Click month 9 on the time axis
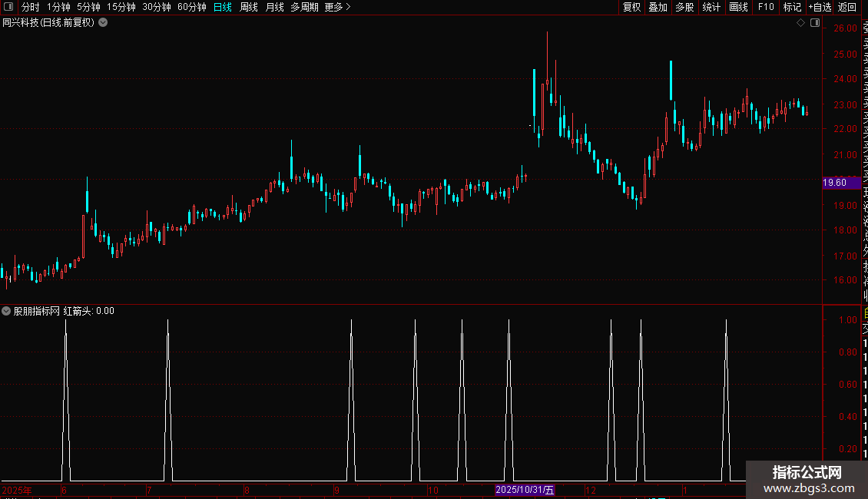The height and width of the screenshot is (499, 868). coord(336,490)
